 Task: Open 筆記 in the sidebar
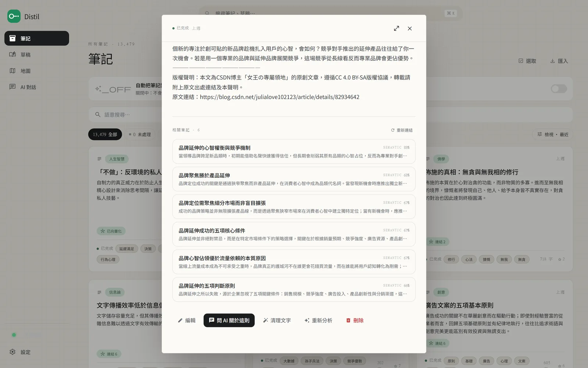[37, 38]
